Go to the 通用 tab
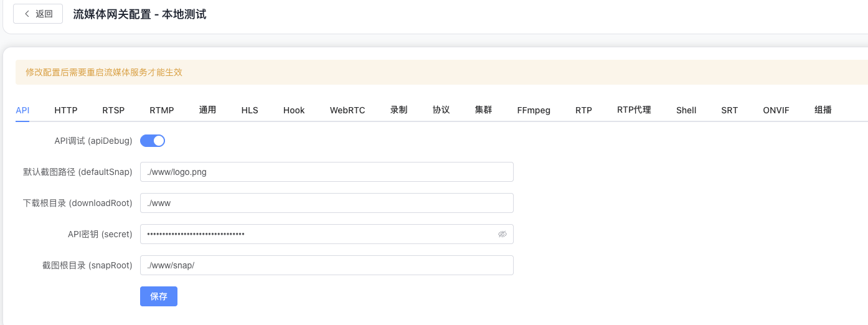This screenshot has height=325, width=868. (x=208, y=110)
